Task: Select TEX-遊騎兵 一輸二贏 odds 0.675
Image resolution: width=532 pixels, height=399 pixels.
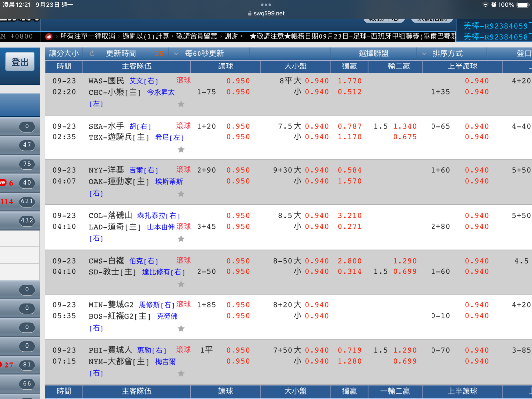Action: (405, 137)
